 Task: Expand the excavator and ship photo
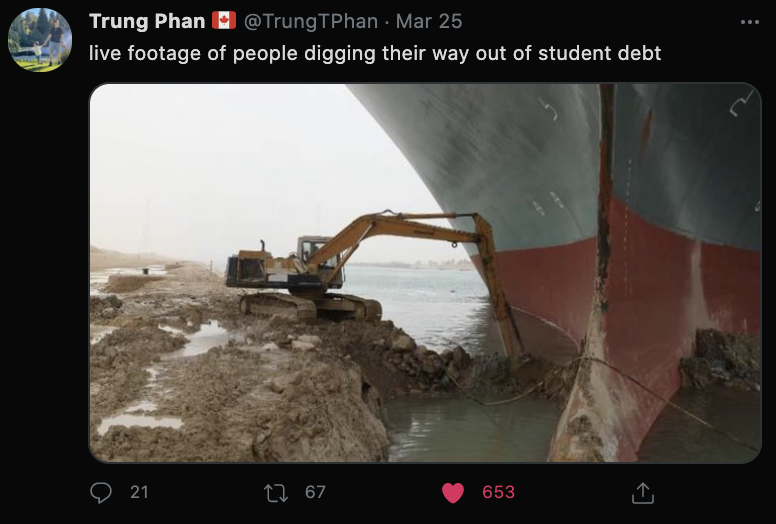(425, 273)
